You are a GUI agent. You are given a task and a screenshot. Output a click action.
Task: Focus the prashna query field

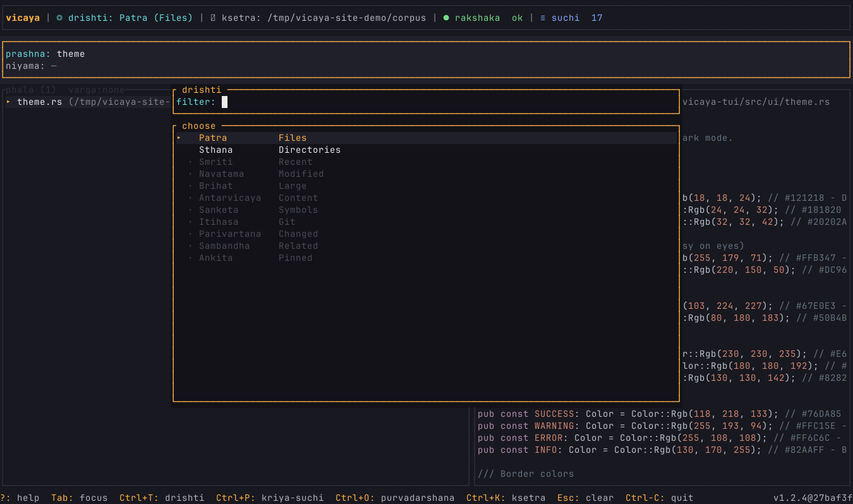coord(426,54)
